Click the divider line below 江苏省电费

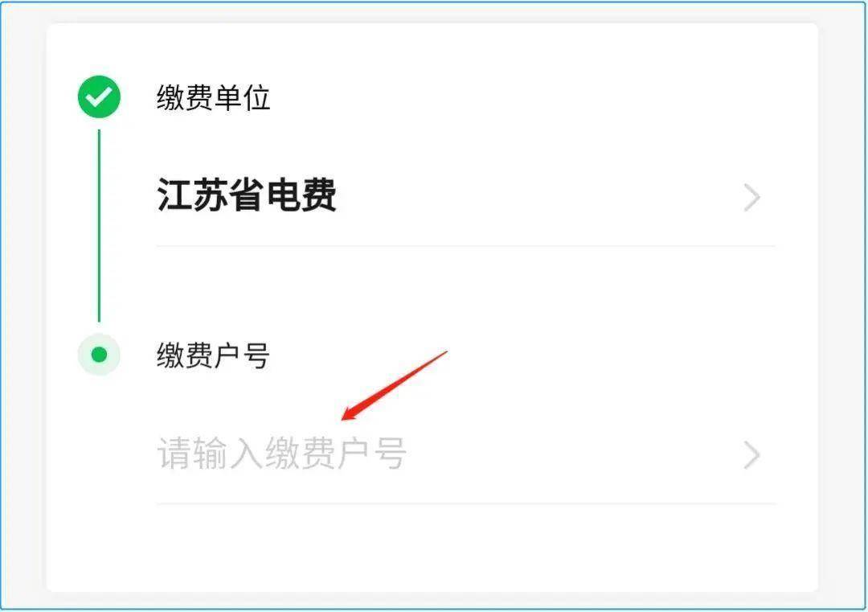pyautogui.click(x=466, y=246)
